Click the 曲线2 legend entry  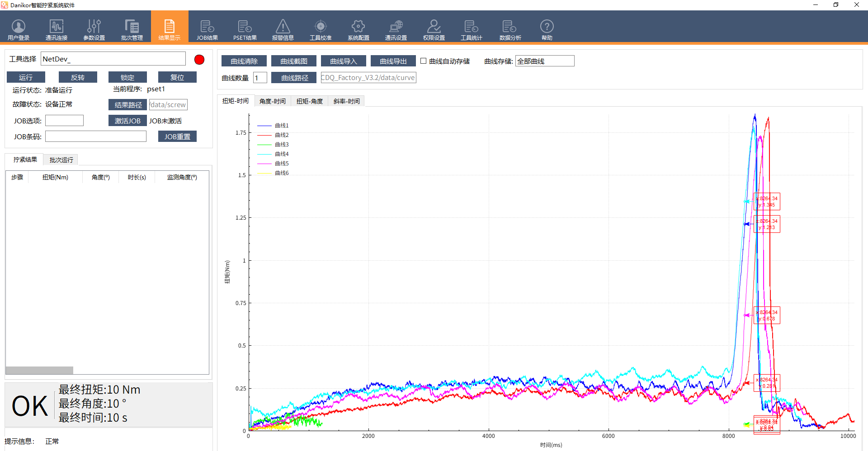pyautogui.click(x=273, y=135)
